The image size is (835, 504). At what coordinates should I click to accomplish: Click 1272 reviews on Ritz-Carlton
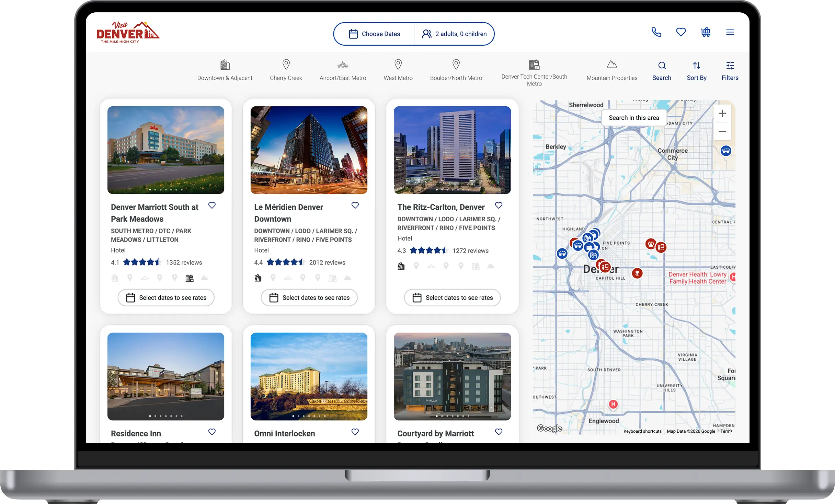pos(470,251)
